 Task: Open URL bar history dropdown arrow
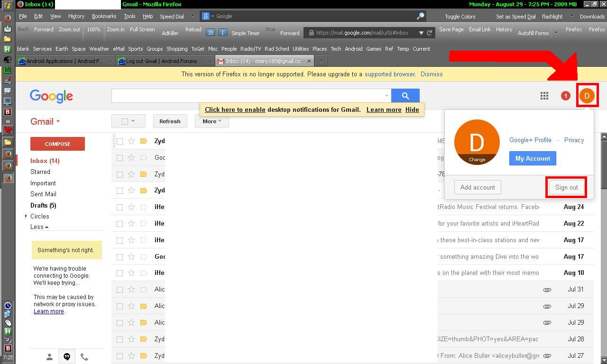(x=421, y=33)
